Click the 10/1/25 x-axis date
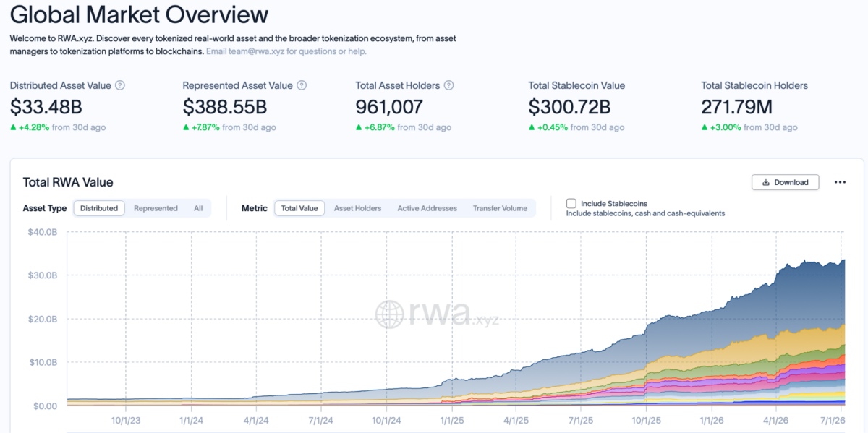 click(x=646, y=419)
